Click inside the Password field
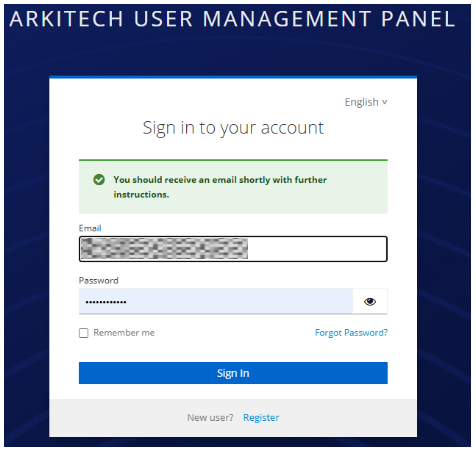The width and height of the screenshot is (476, 449). pyautogui.click(x=216, y=301)
